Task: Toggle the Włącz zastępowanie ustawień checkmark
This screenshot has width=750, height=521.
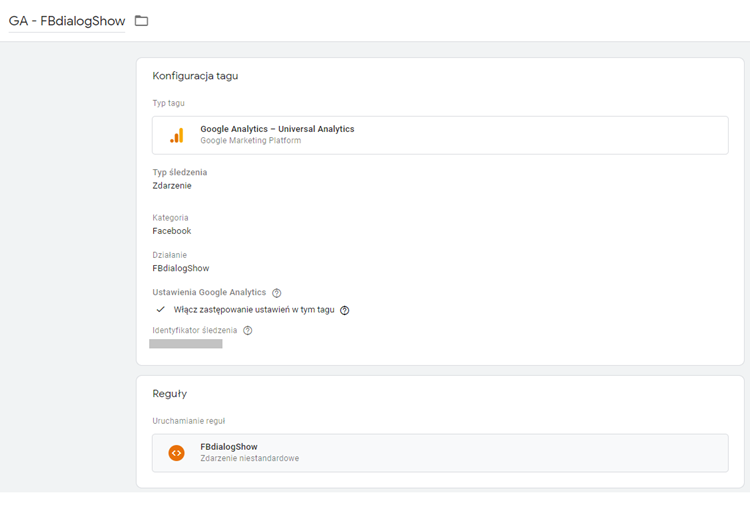Action: point(160,310)
